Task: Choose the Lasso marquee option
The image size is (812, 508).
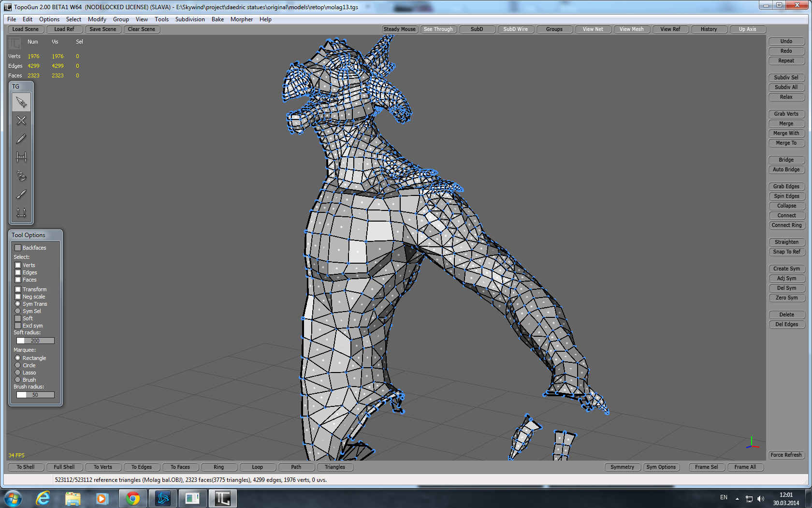Action: [x=18, y=373]
